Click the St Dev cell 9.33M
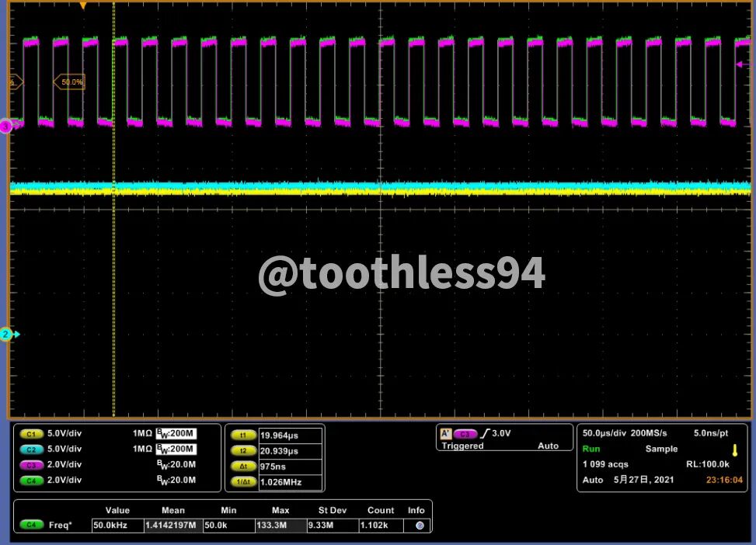The width and height of the screenshot is (756, 545). point(333,526)
